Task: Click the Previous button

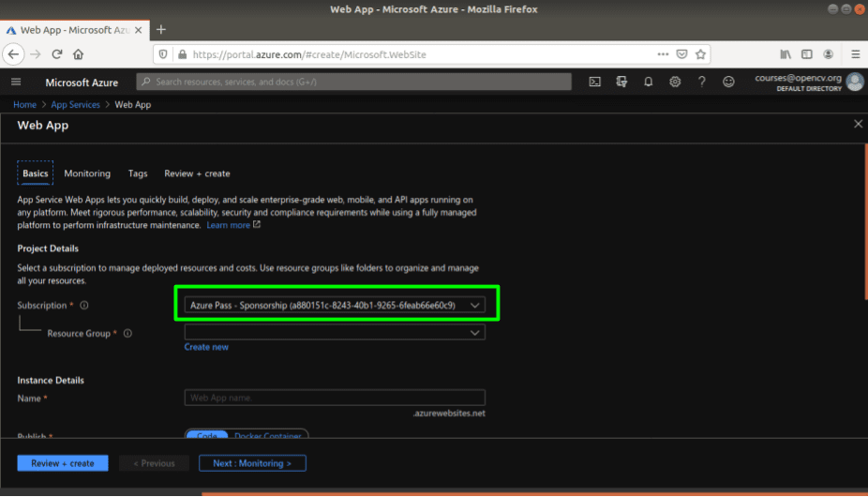Action: (x=154, y=463)
